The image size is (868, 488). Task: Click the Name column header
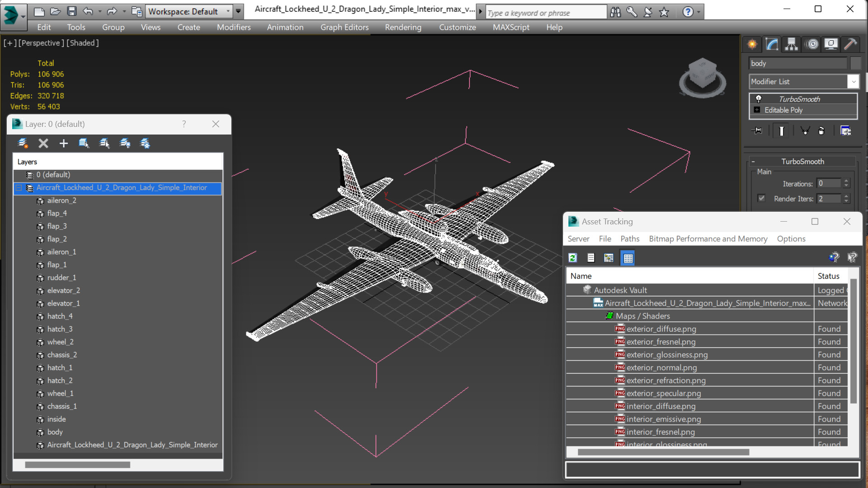point(690,276)
